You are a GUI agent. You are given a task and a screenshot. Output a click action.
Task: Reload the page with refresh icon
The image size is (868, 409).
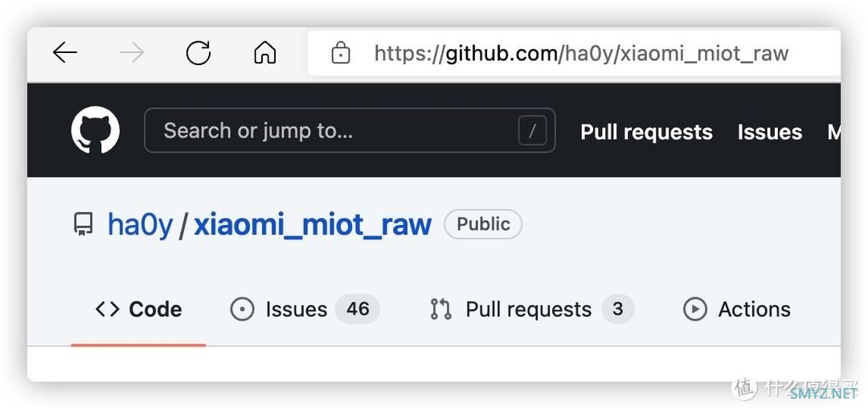[x=199, y=53]
